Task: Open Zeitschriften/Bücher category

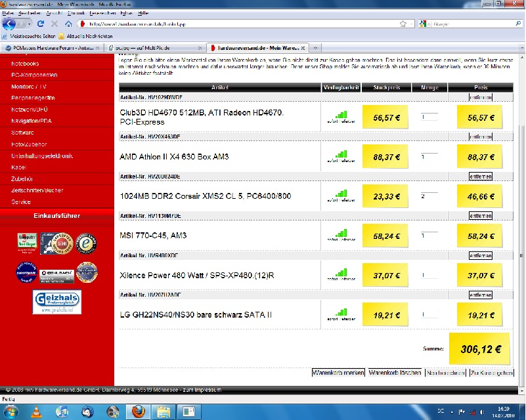Action: (37, 190)
